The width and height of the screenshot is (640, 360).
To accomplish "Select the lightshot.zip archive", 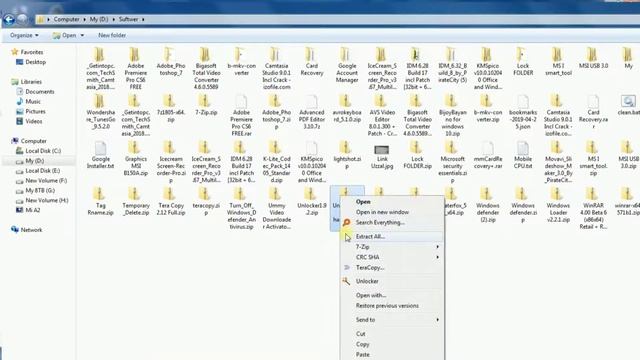I will (347, 155).
